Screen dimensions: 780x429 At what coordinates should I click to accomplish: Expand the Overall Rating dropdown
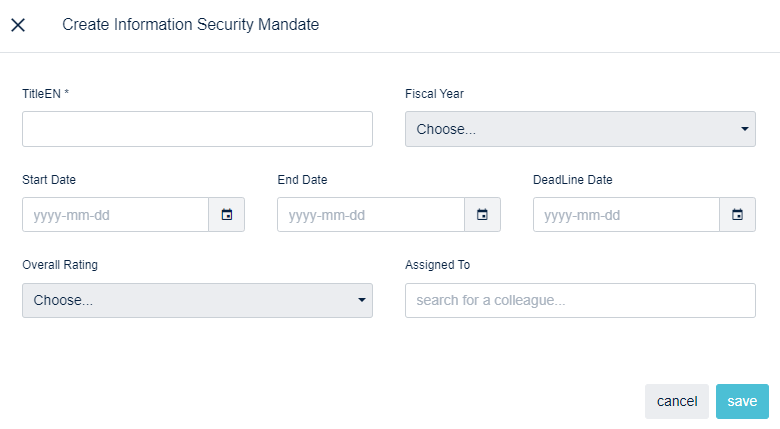[x=197, y=300]
